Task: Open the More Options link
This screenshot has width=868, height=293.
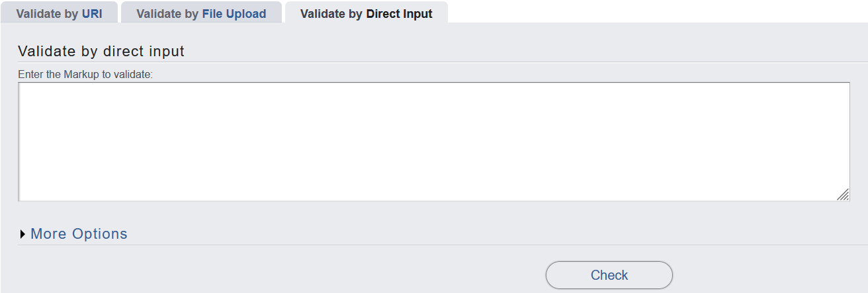Action: click(79, 233)
